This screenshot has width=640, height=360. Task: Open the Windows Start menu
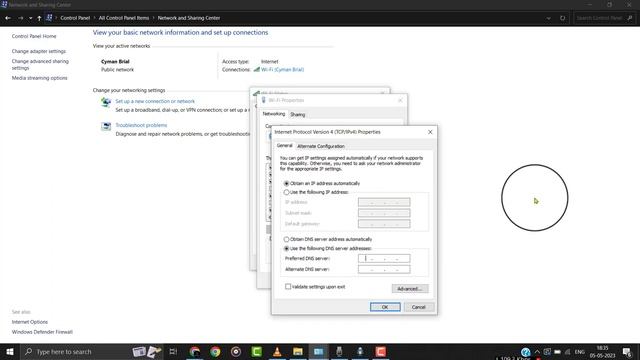point(10,352)
